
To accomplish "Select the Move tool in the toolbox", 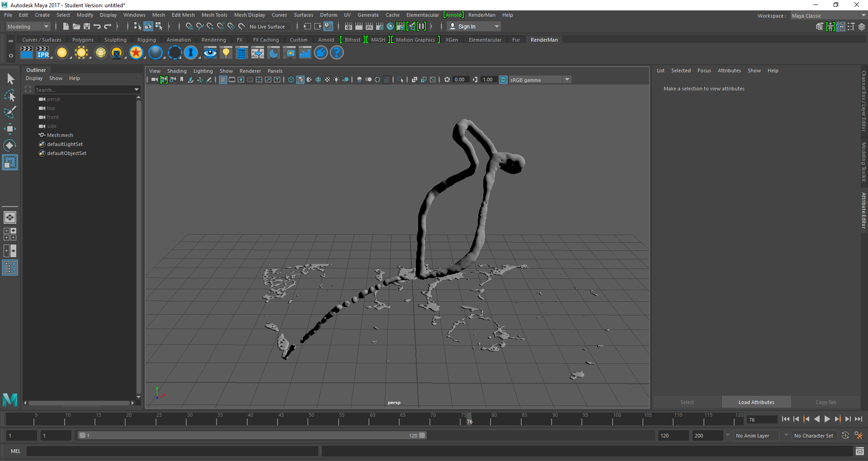I will point(10,129).
